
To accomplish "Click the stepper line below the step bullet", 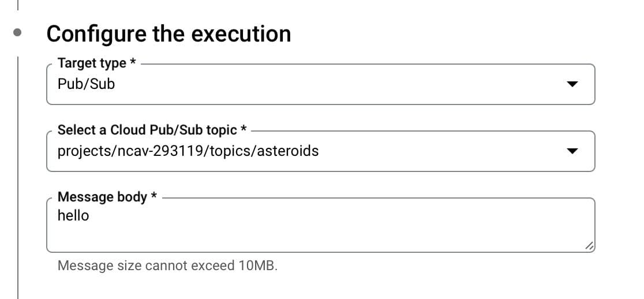I will (x=18, y=173).
